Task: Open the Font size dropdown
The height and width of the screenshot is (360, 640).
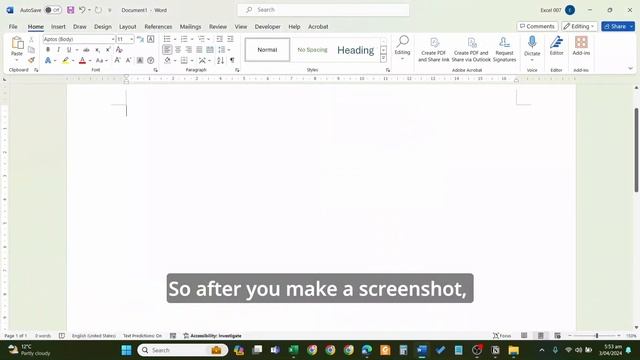Action: pyautogui.click(x=131, y=39)
